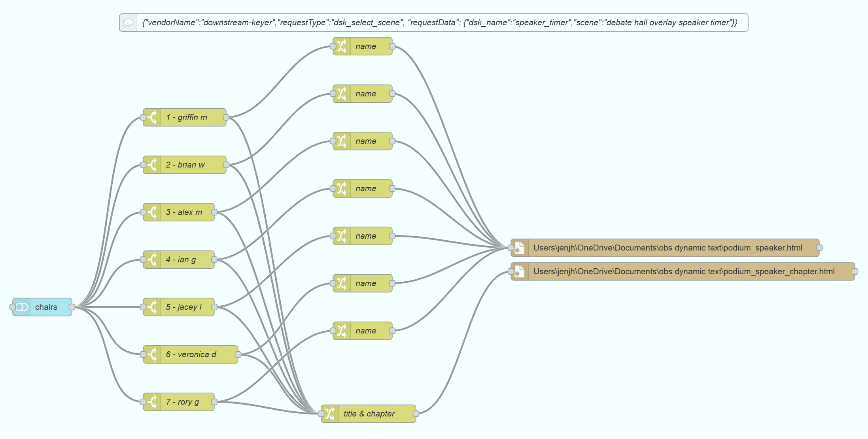The image size is (868, 439).
Task: Click the file icon on podium_speaker_chapter.html node
Action: [x=520, y=271]
